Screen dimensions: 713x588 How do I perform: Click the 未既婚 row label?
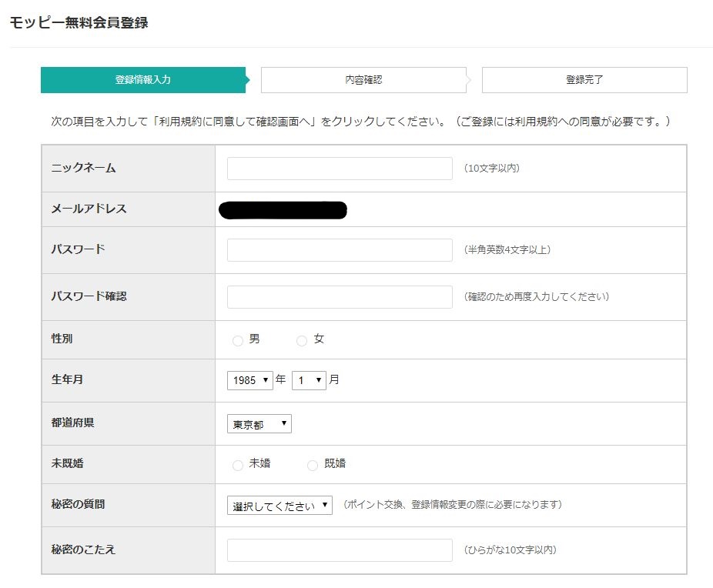point(67,463)
